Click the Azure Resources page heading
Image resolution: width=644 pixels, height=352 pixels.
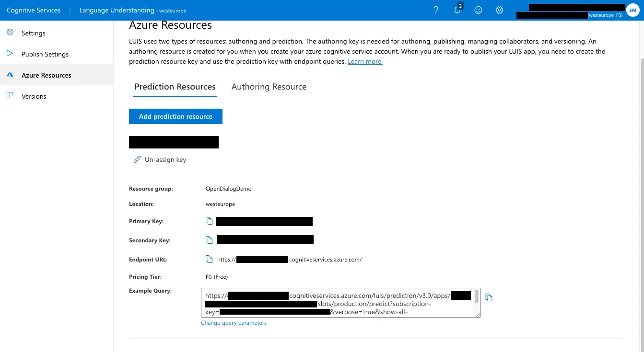[x=170, y=25]
